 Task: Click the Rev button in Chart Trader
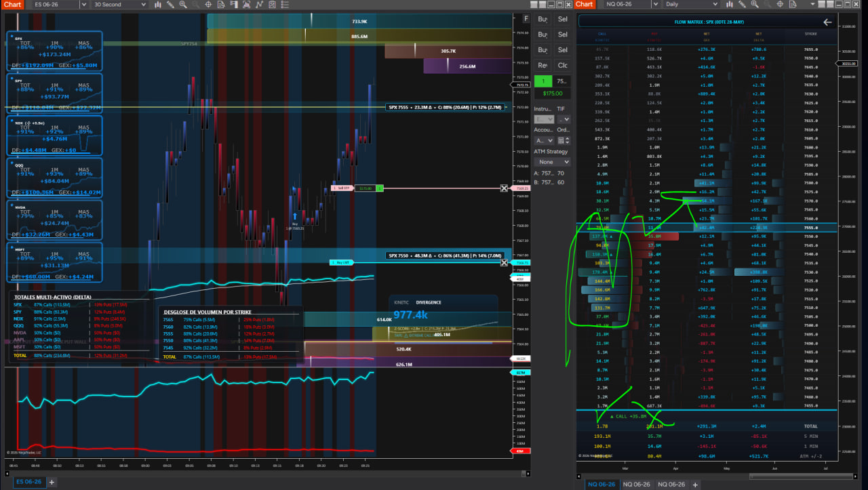pyautogui.click(x=542, y=65)
